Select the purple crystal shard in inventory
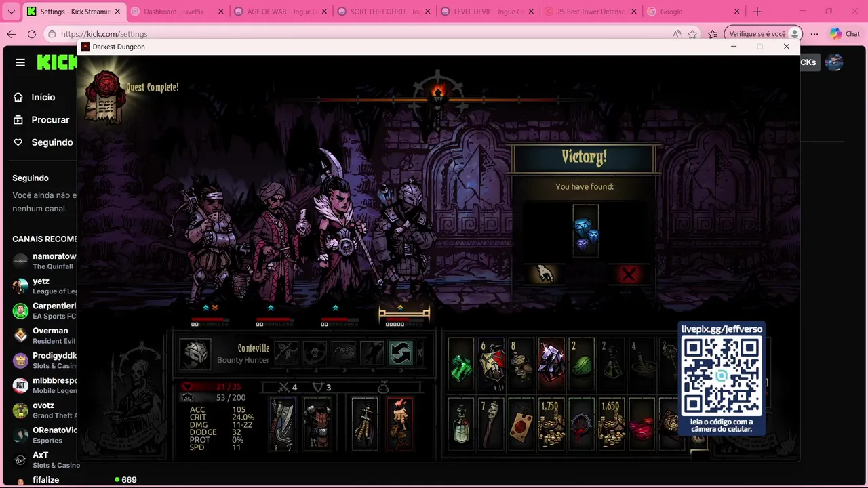The image size is (868, 488). pyautogui.click(x=551, y=364)
